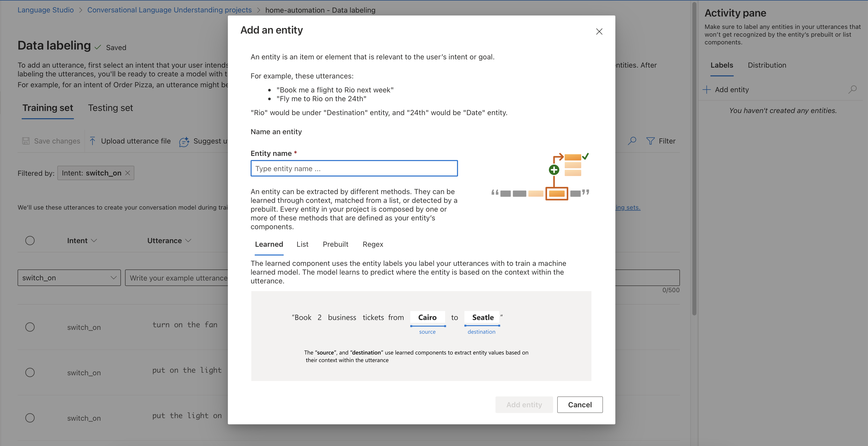Open the Language Studio breadcrumb link
Viewport: 868px width, 446px height.
[x=45, y=10]
